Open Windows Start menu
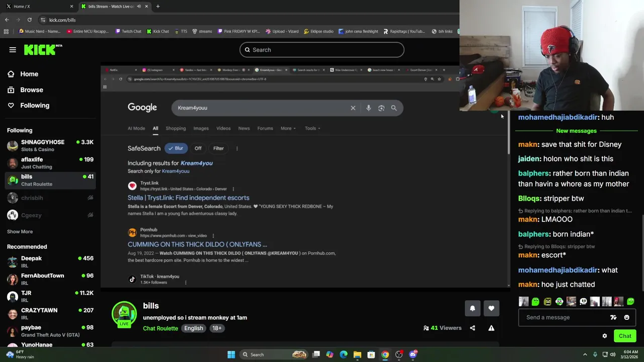This screenshot has width=644, height=362. pyautogui.click(x=231, y=354)
